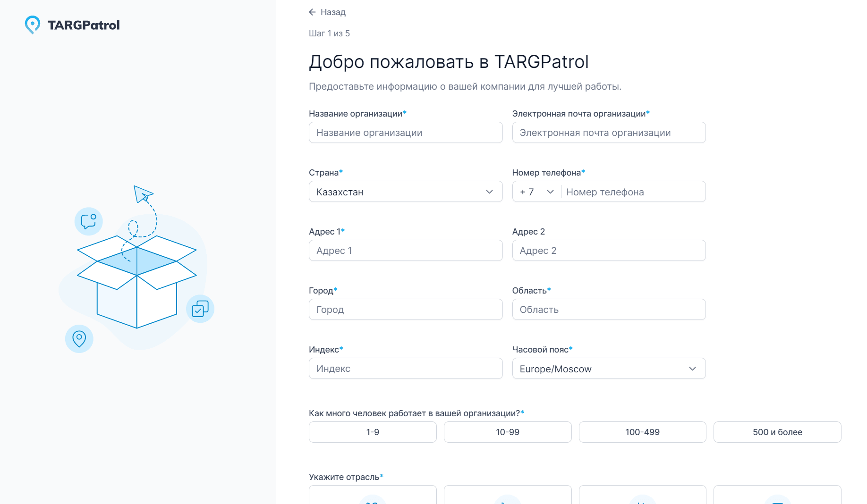867x504 pixels.
Task: Select the 500 и более option
Action: point(777,432)
